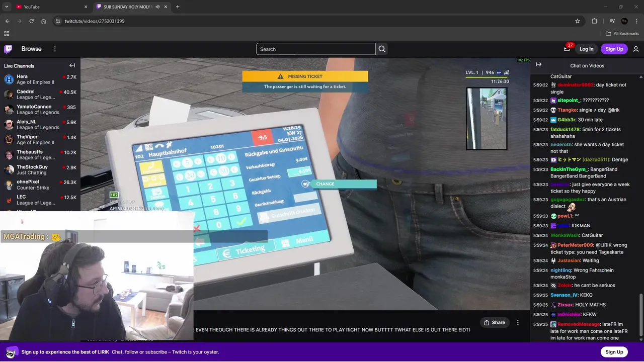
Task: Go to the Twitch home logo
Action: point(8,49)
